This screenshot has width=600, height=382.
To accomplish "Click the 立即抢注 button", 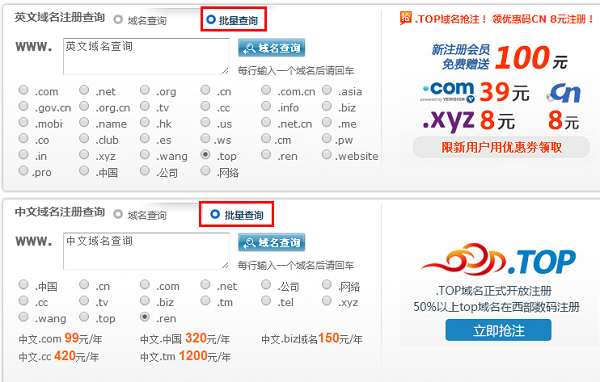I will pos(498,330).
